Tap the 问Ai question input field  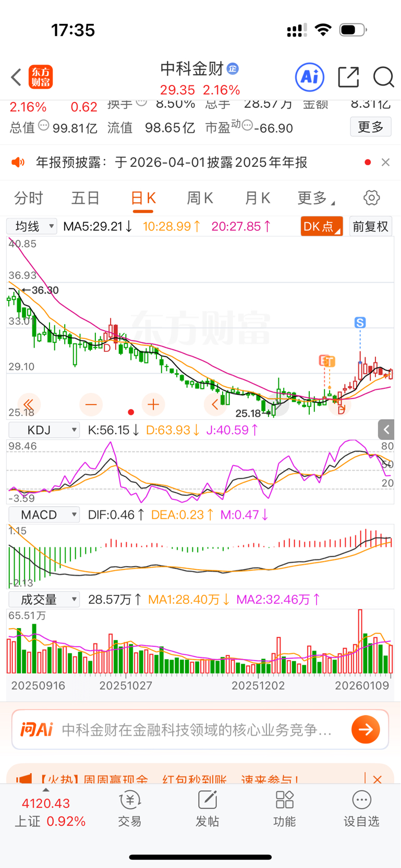pos(197,729)
